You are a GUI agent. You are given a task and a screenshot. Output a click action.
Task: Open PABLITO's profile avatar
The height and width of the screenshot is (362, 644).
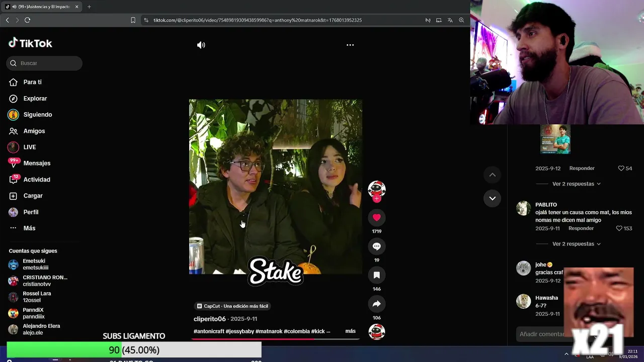524,208
